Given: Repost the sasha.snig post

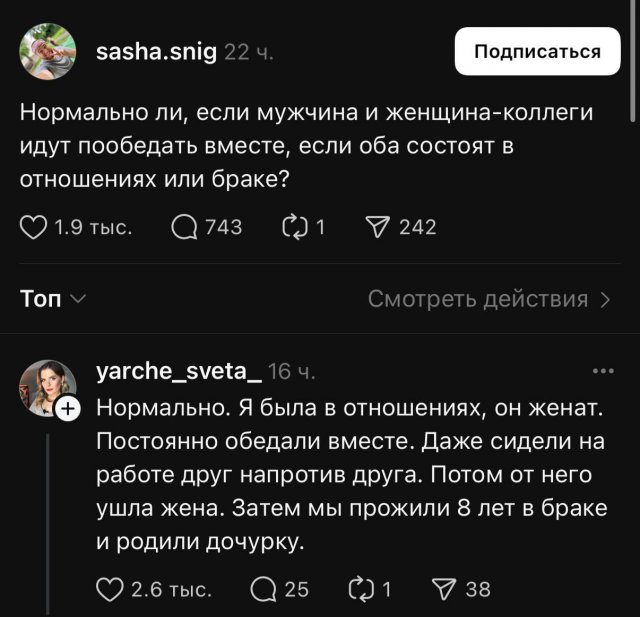Looking at the screenshot, I should tap(296, 227).
